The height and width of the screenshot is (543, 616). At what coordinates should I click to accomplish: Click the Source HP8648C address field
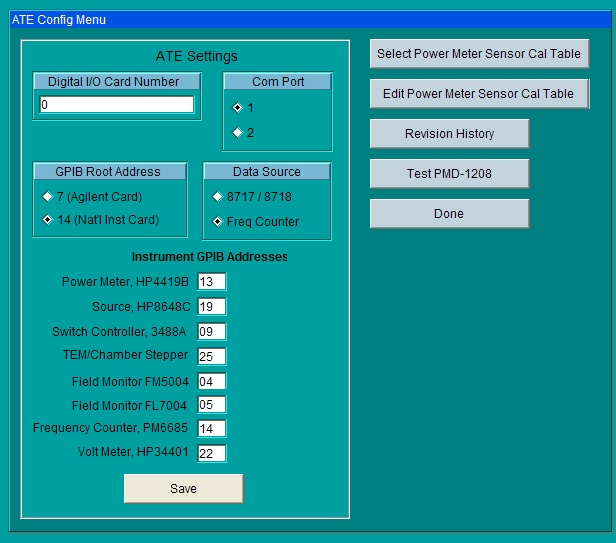click(x=212, y=307)
